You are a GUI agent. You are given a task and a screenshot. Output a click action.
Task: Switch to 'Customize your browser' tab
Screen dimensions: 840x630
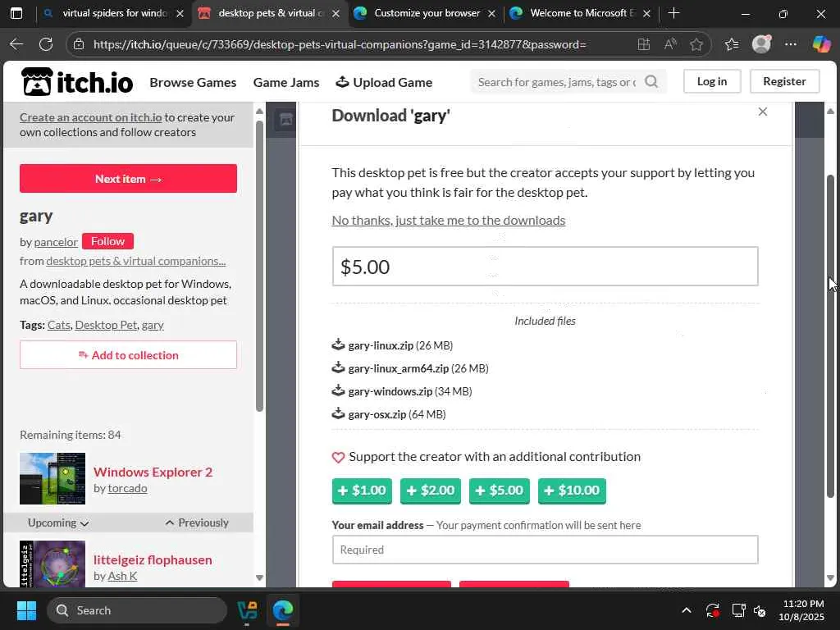[427, 13]
